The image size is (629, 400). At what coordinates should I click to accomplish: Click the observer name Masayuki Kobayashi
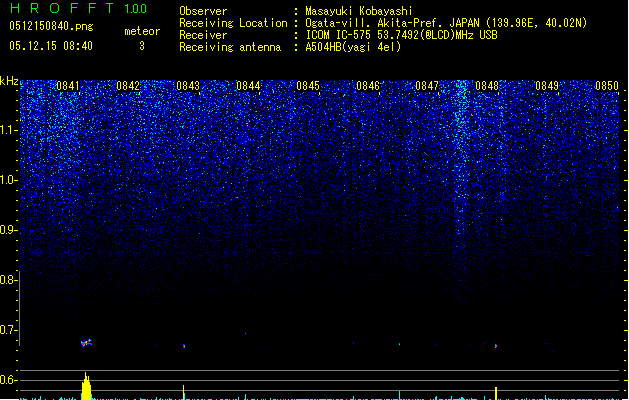[359, 11]
